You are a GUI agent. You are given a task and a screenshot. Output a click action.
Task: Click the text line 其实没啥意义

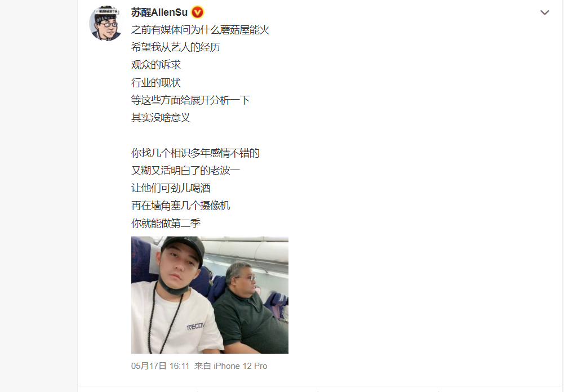click(161, 118)
